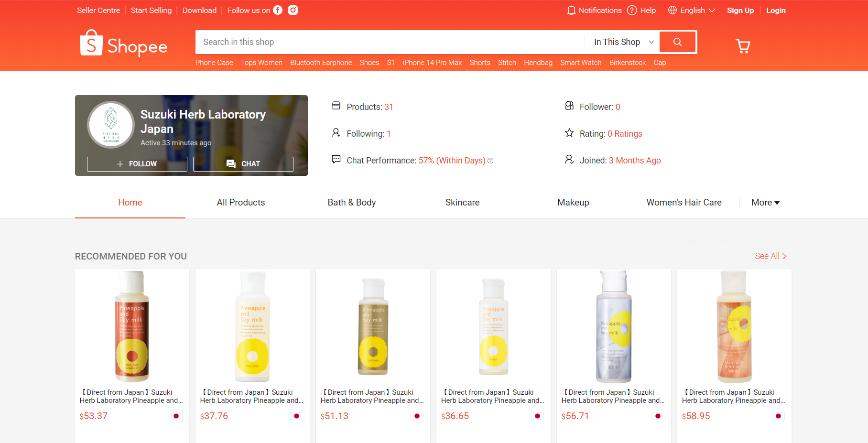Screen dimensions: 868x443
Task: Click the 57% (Within Days) value
Action: coord(452,161)
